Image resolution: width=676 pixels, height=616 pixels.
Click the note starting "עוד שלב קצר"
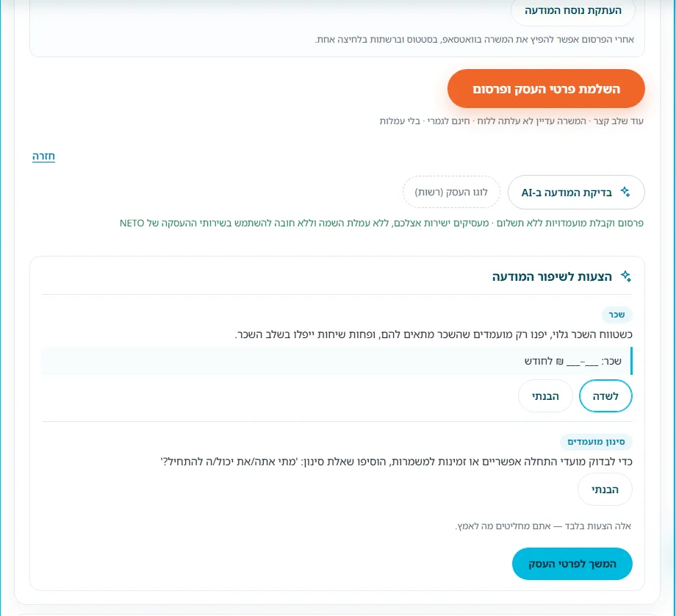coord(511,121)
